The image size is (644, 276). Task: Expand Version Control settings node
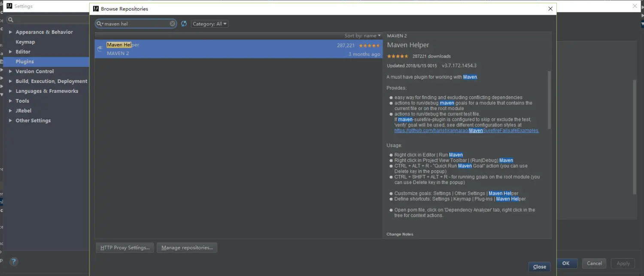pos(10,71)
